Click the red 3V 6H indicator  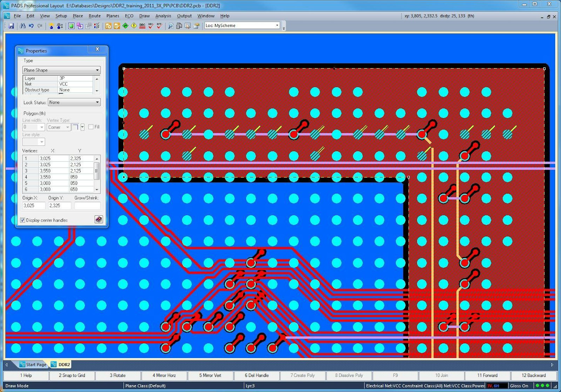coord(492,386)
